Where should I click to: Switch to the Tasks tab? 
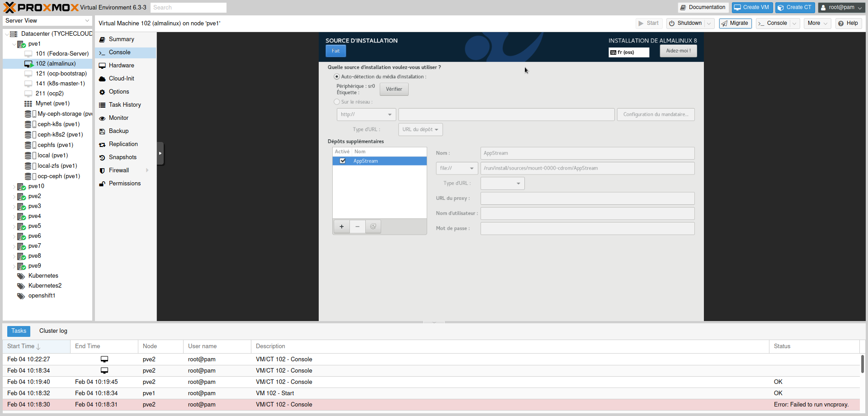pyautogui.click(x=19, y=331)
